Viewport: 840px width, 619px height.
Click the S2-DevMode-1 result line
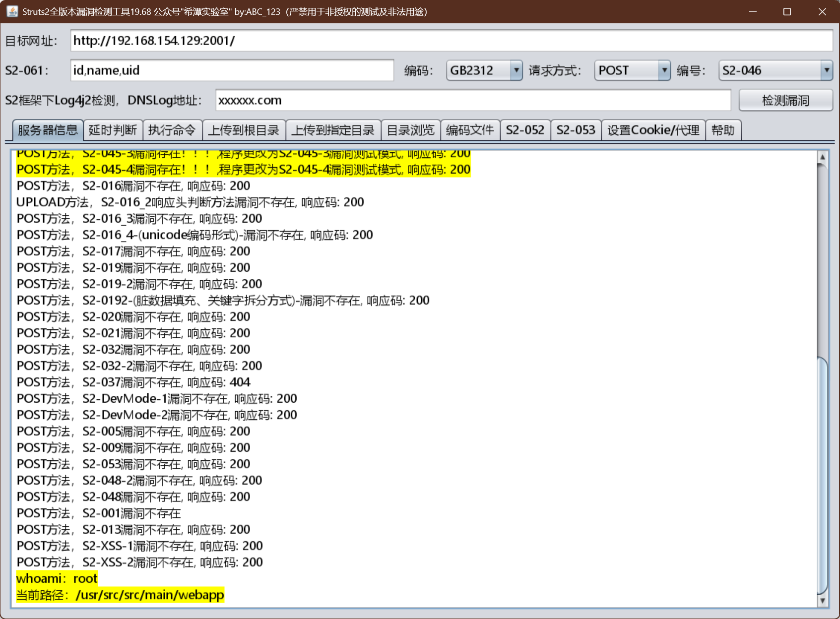click(157, 399)
